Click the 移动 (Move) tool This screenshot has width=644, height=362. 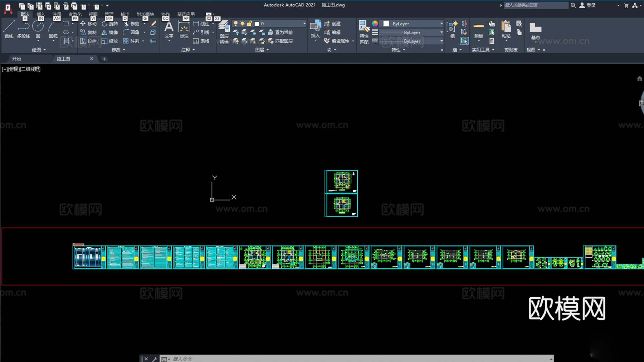point(88,24)
